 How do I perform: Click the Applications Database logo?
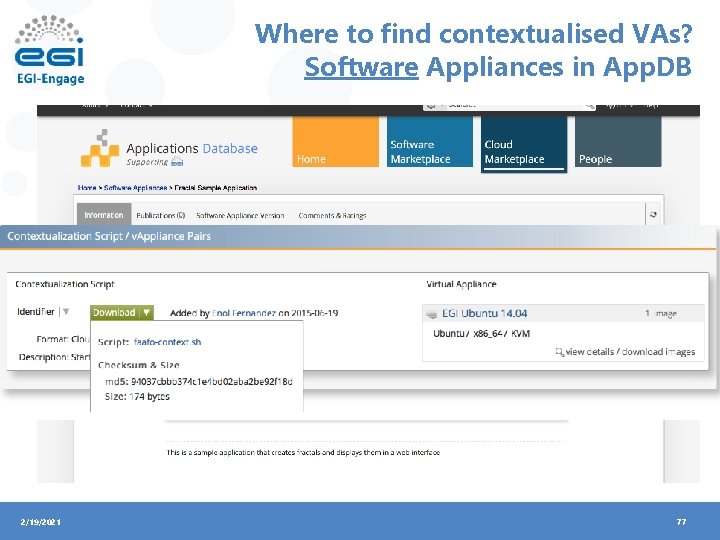pyautogui.click(x=169, y=149)
